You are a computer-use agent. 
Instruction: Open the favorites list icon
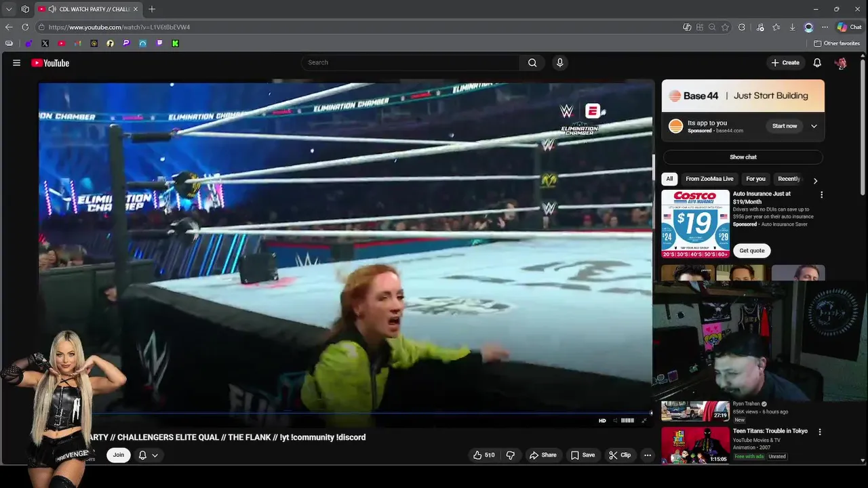tap(776, 27)
